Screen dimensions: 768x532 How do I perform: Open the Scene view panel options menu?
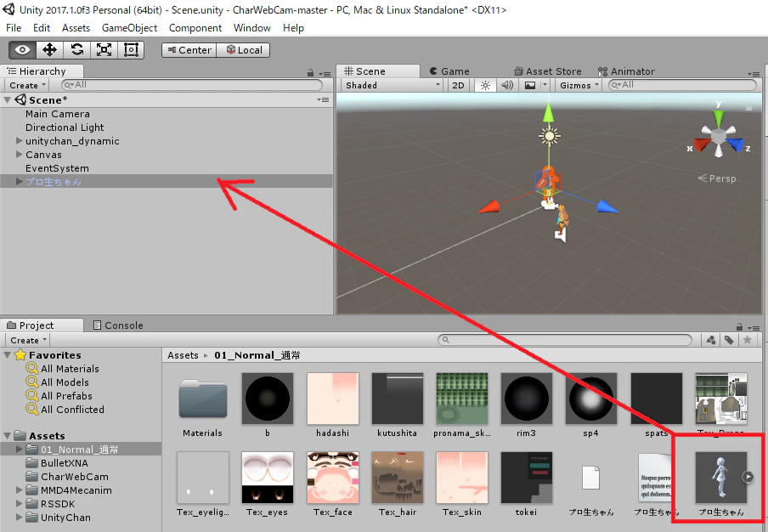(754, 74)
